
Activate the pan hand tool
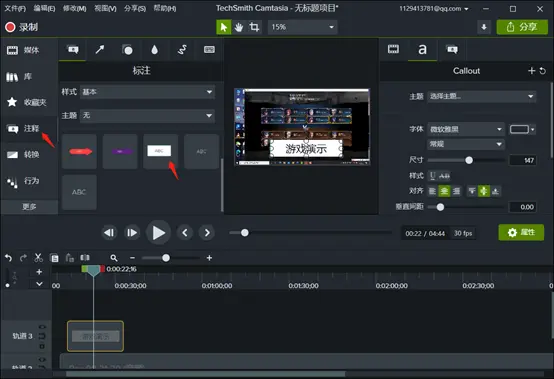tap(239, 27)
